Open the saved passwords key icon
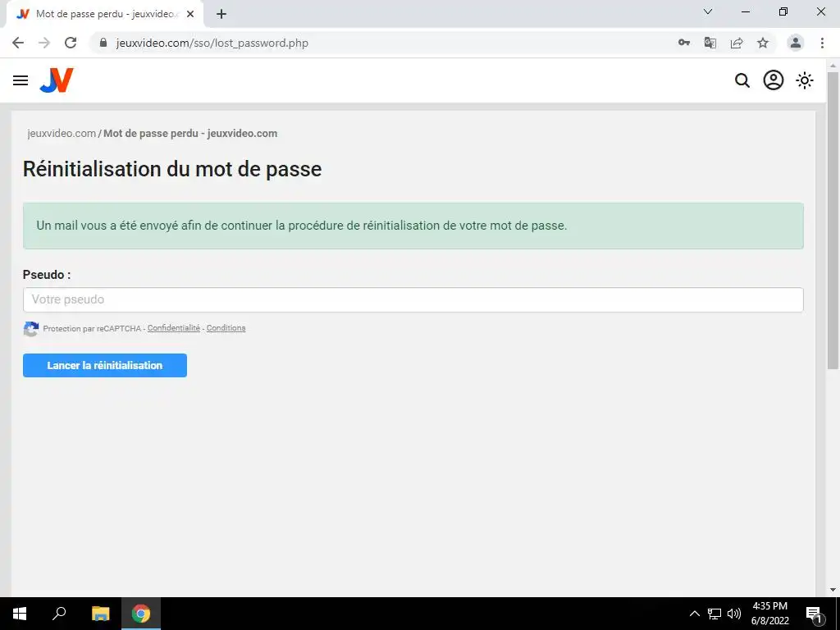840x630 pixels. click(683, 43)
